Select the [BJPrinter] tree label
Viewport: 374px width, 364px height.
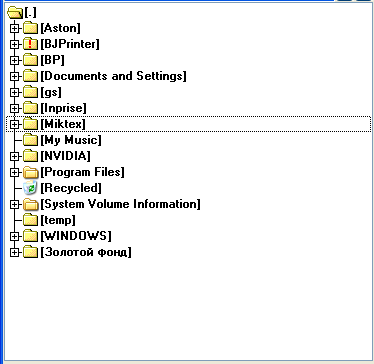click(x=70, y=44)
